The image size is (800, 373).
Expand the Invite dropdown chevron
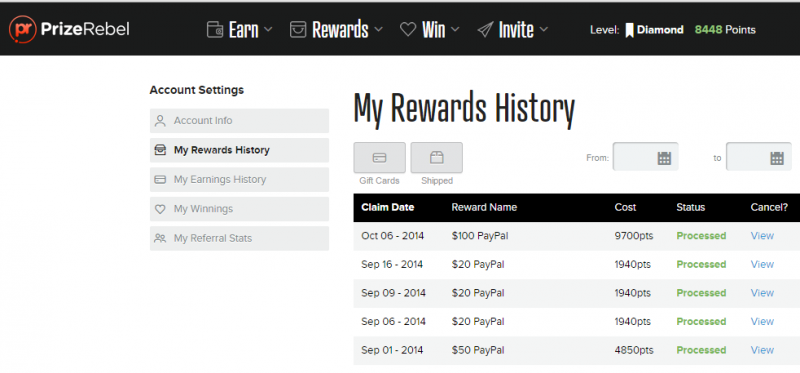[x=543, y=30]
